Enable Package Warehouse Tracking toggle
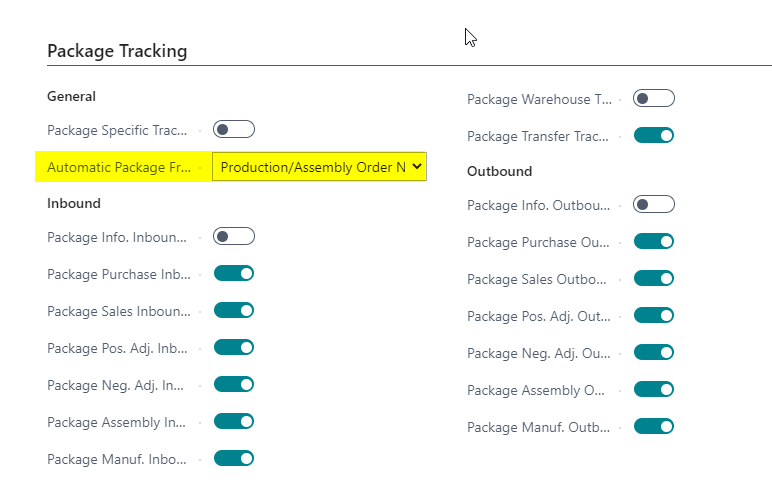772x495 pixels. (654, 99)
